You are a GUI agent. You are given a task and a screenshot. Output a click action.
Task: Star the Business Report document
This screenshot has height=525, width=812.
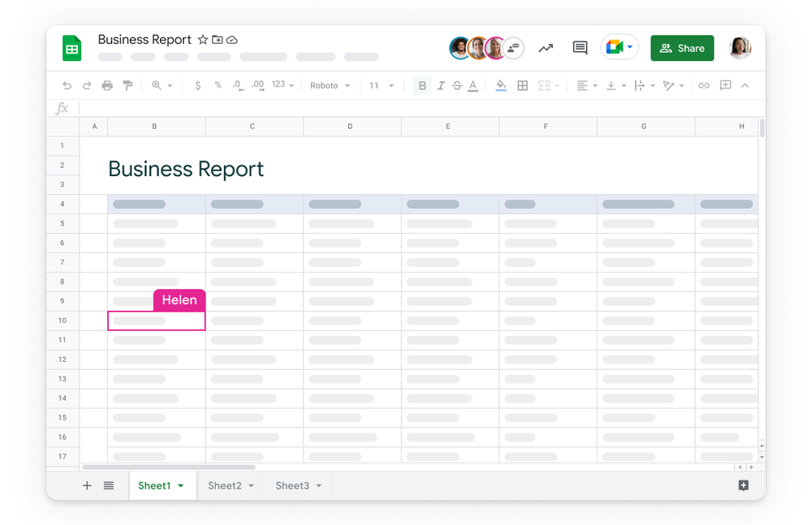(202, 39)
